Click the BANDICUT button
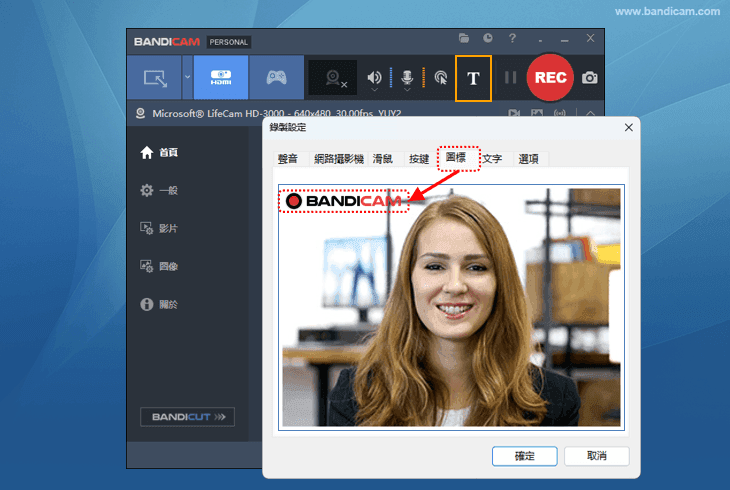This screenshot has width=730, height=490. (x=187, y=417)
